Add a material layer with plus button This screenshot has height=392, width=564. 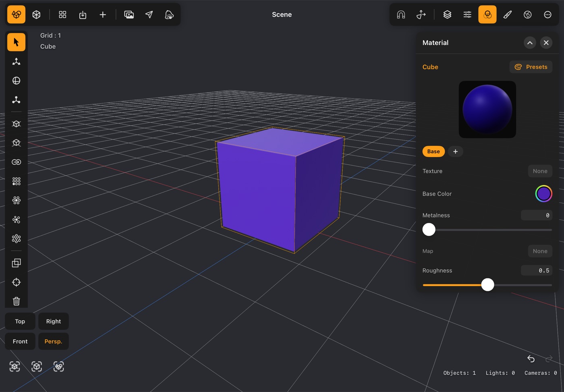[x=455, y=151]
